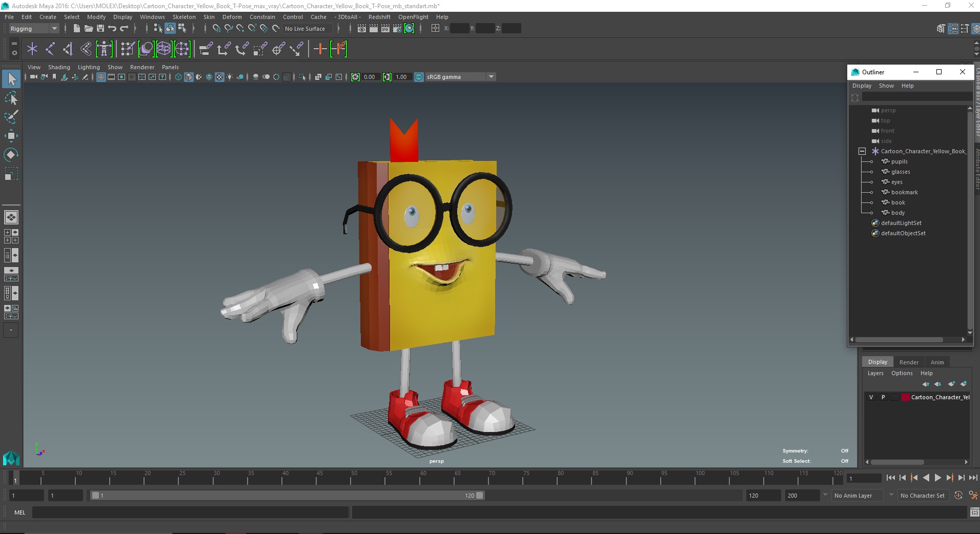Select the bookmark node in Outliner
The width and height of the screenshot is (980, 534).
904,192
